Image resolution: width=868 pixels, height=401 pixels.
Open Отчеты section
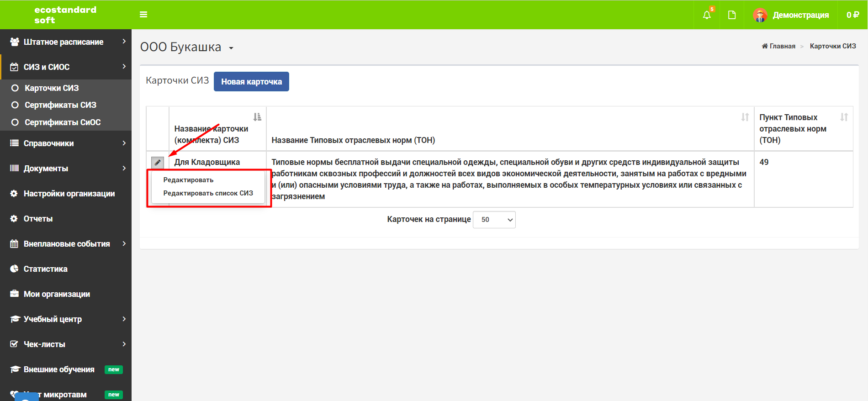coord(66,218)
